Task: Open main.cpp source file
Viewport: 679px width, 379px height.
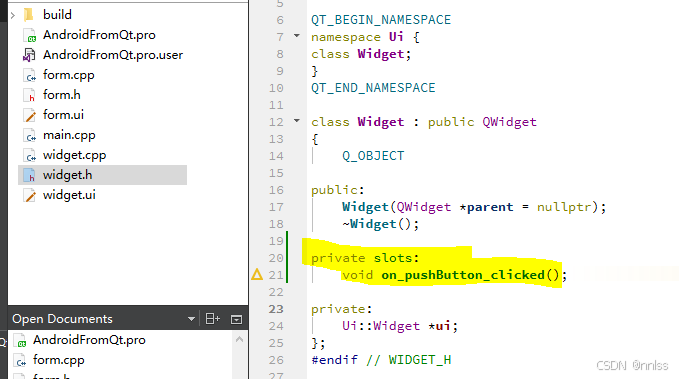Action: pos(69,135)
